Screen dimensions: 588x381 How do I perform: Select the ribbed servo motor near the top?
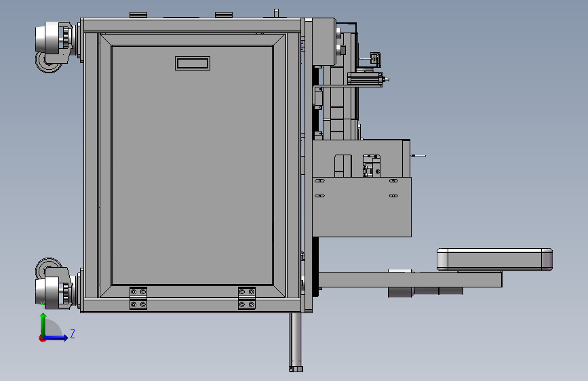click(366, 79)
